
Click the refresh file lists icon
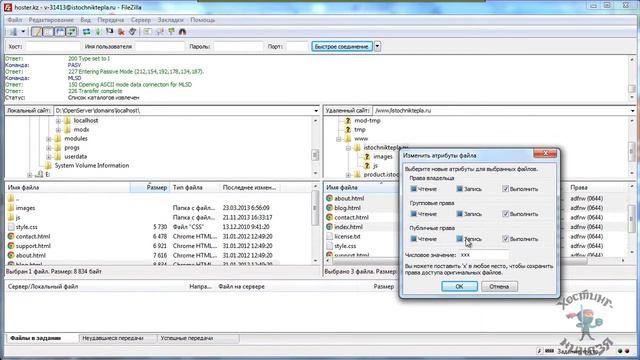[x=87, y=32]
